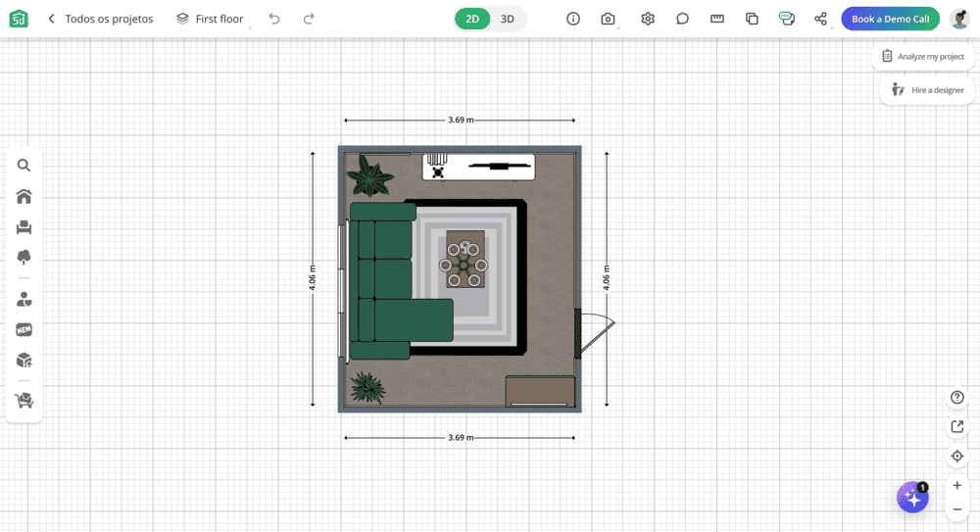Click Book a Demo Call button

[x=890, y=19]
